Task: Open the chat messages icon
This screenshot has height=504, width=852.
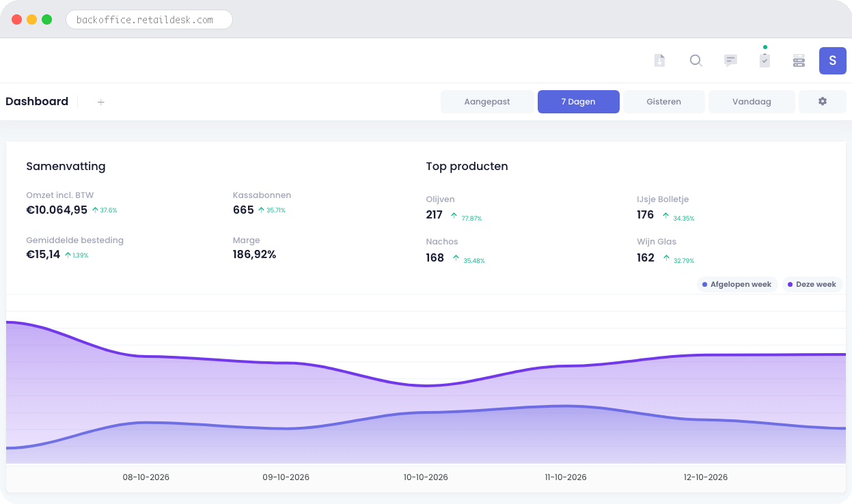Action: 730,61
